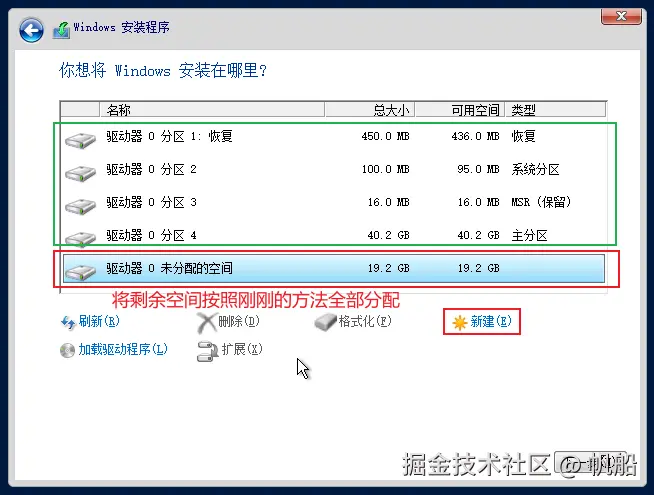Click unallocated total size 19.2 GB
The image size is (654, 495).
tap(389, 268)
